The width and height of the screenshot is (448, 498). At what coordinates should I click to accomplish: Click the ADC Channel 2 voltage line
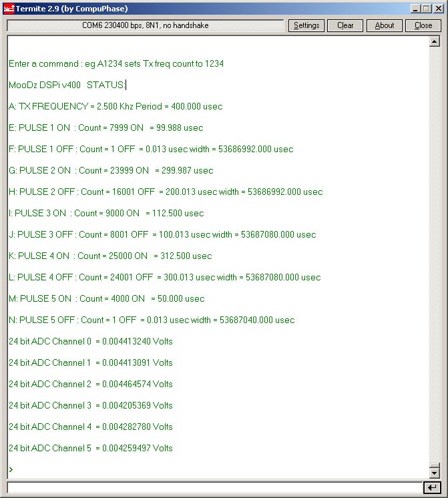[91, 384]
